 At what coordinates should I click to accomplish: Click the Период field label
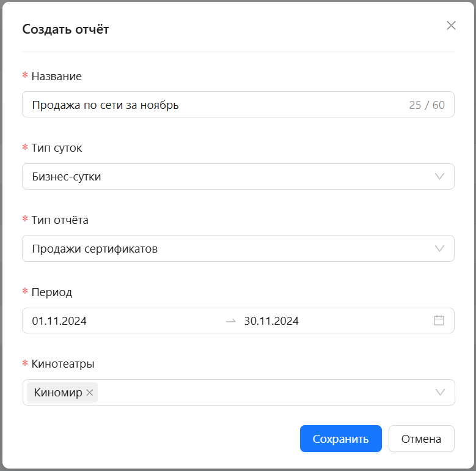pos(52,292)
